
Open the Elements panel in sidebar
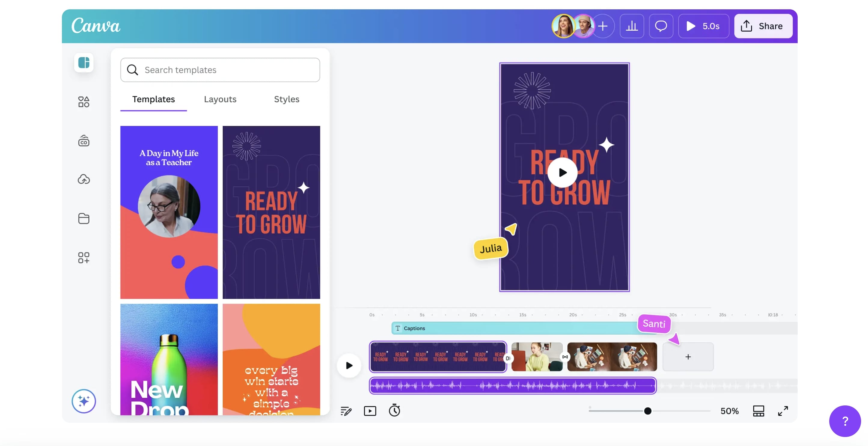84,102
